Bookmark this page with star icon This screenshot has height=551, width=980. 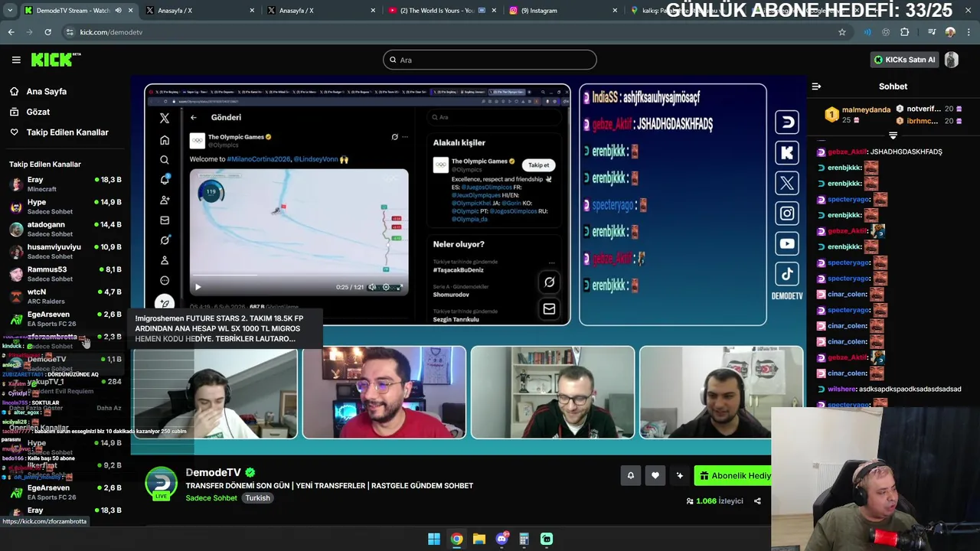842,32
